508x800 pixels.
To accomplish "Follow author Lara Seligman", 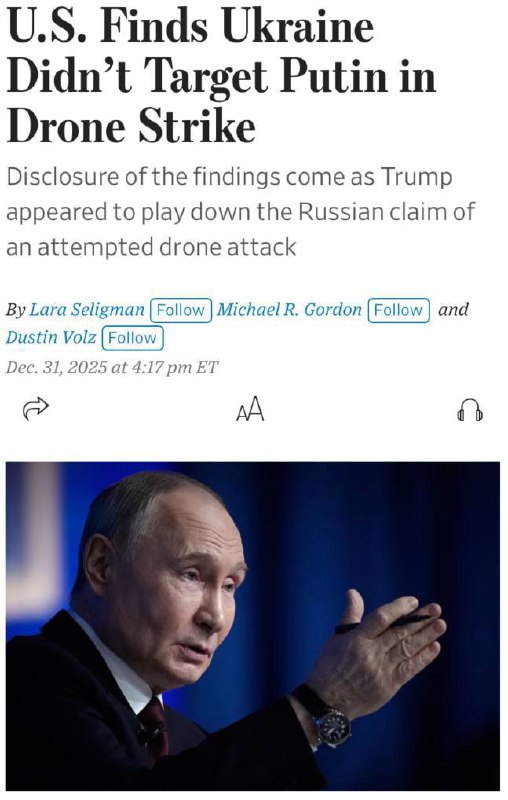I will tap(181, 310).
